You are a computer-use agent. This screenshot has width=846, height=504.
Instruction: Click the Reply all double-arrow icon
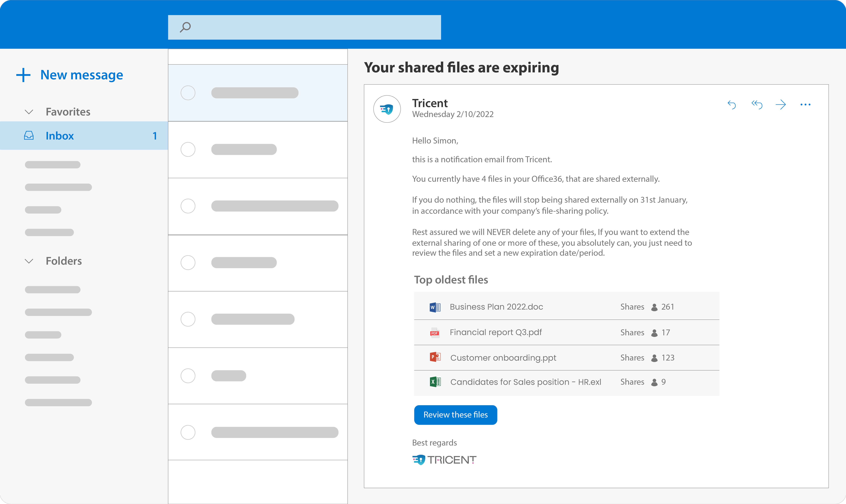[x=757, y=105]
